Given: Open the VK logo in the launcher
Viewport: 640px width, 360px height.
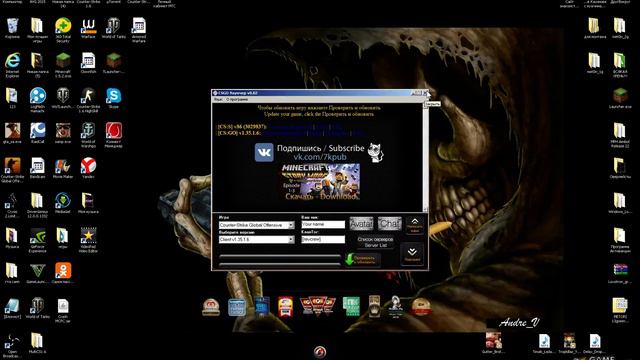Looking at the screenshot, I should click(x=264, y=153).
